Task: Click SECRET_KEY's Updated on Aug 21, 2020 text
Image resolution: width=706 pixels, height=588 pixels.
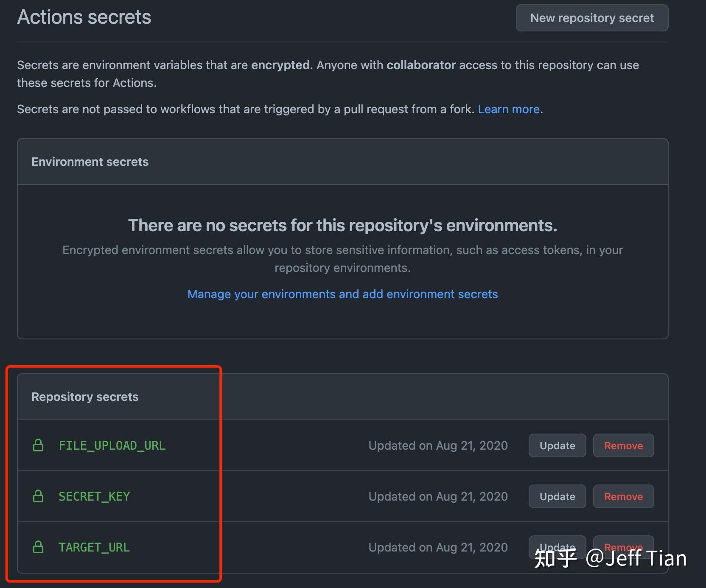Action: (x=438, y=496)
